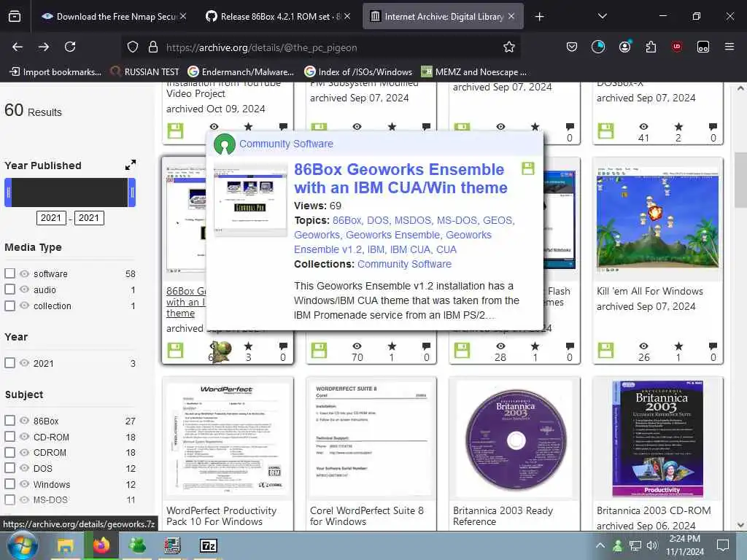
Task: Check the DOS subject checkbox
Action: [9, 468]
